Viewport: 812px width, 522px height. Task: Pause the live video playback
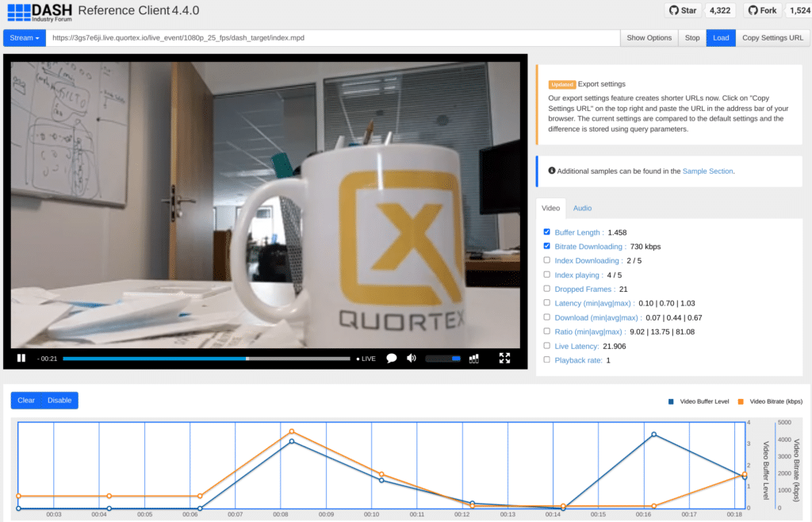tap(21, 359)
